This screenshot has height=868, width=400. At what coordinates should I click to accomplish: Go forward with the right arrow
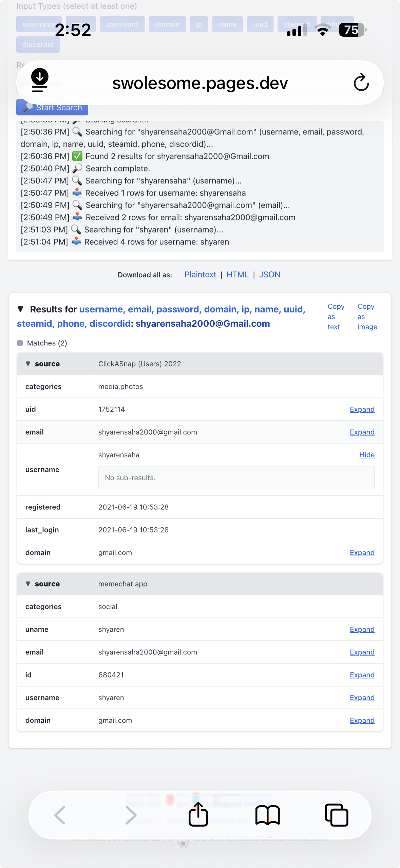pyautogui.click(x=131, y=815)
